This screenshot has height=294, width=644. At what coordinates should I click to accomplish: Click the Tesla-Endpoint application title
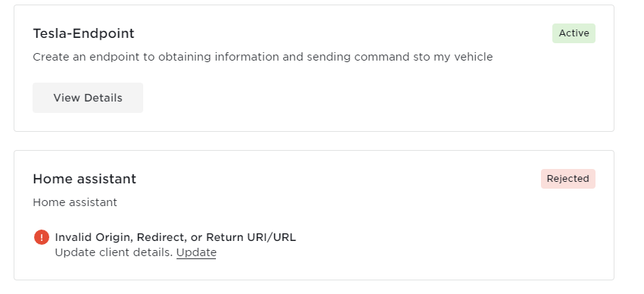click(84, 33)
